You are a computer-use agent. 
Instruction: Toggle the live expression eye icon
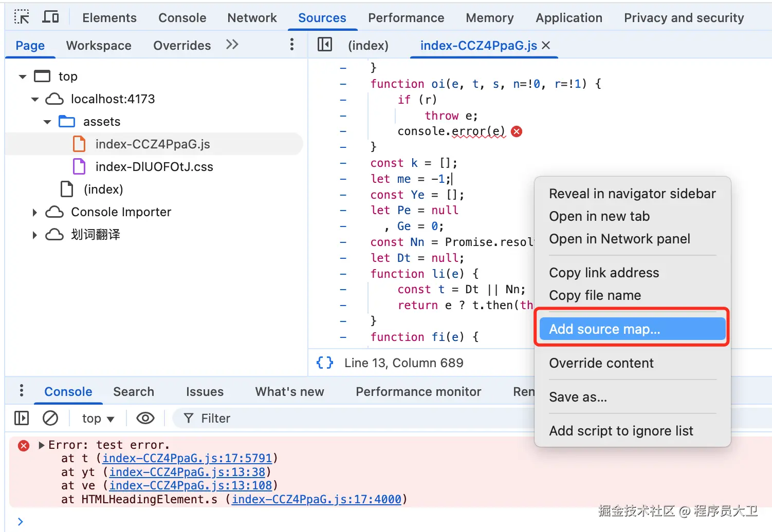point(145,419)
